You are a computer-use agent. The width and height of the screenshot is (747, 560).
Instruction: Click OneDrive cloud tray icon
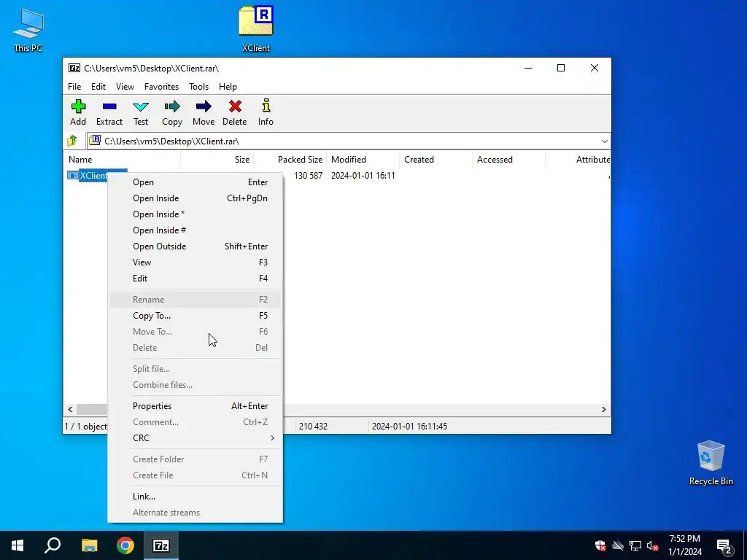(x=618, y=545)
